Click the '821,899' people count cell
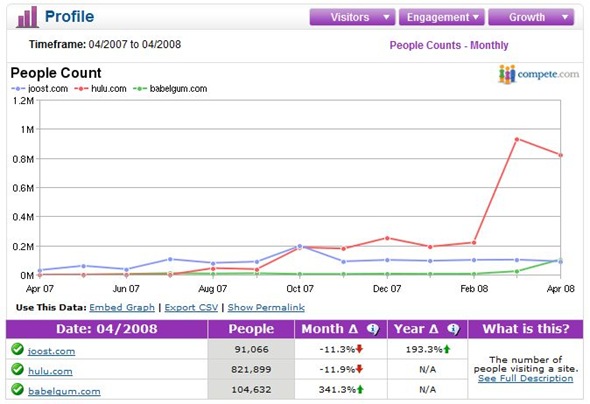Viewport: 590px width, 404px height. pos(251,369)
